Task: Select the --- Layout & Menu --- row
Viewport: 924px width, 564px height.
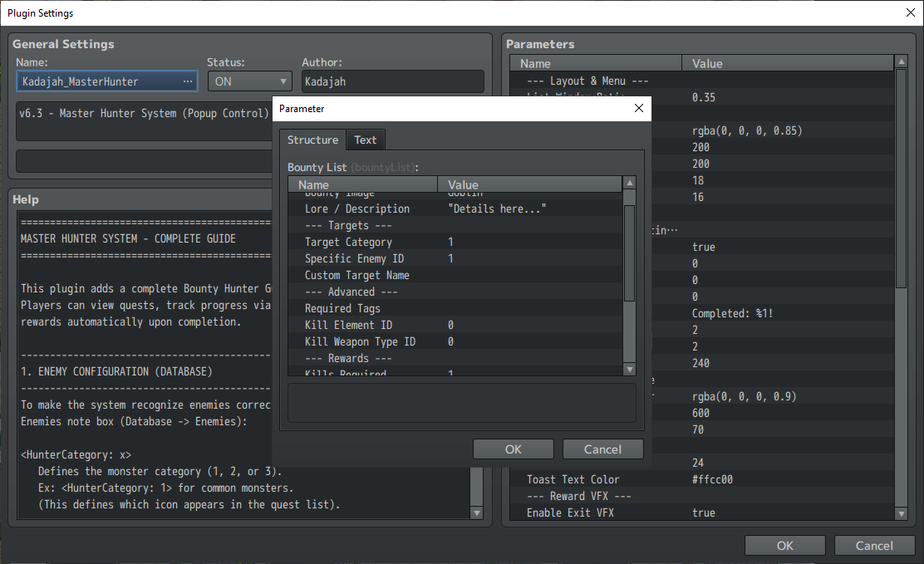Action: click(x=702, y=81)
